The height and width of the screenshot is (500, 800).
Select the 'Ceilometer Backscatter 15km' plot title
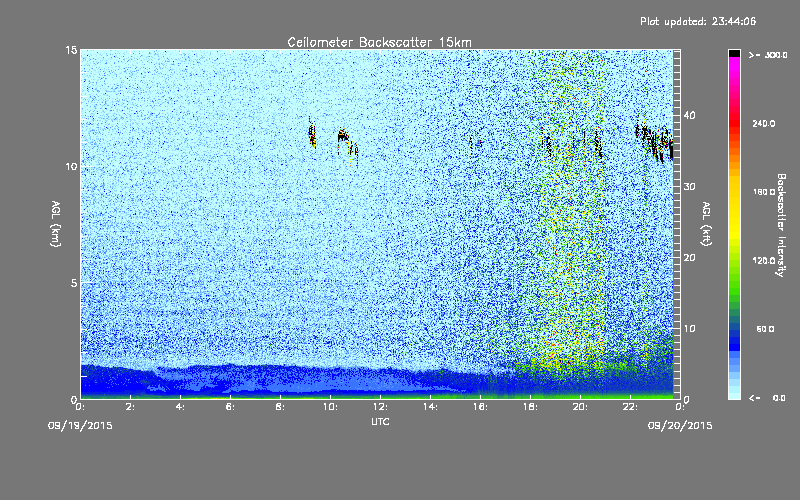(379, 42)
